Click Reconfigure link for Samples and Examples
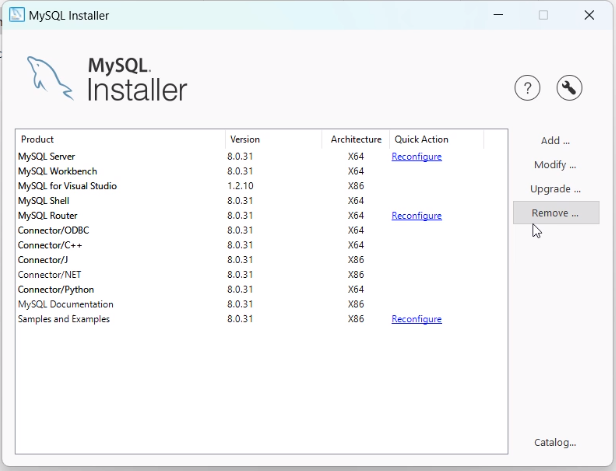The width and height of the screenshot is (616, 471). coord(416,319)
